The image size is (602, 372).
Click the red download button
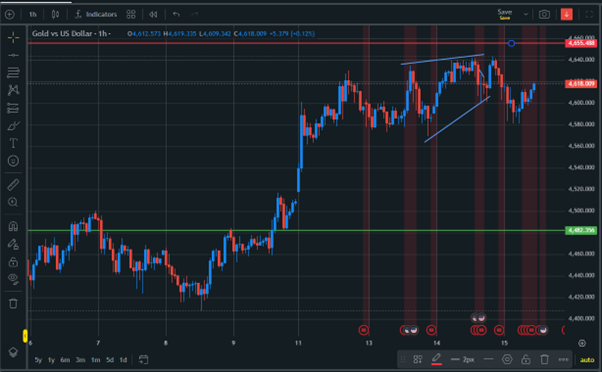[566, 15]
